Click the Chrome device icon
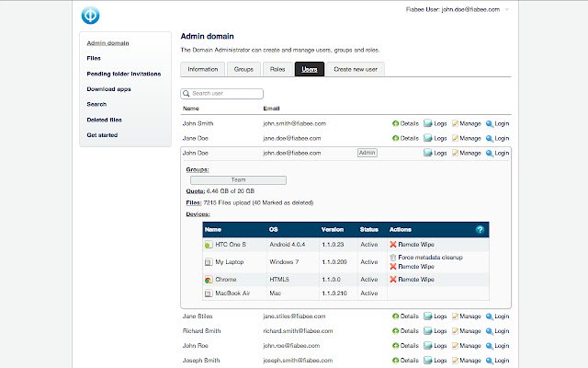The height and width of the screenshot is (368, 588). (x=209, y=280)
